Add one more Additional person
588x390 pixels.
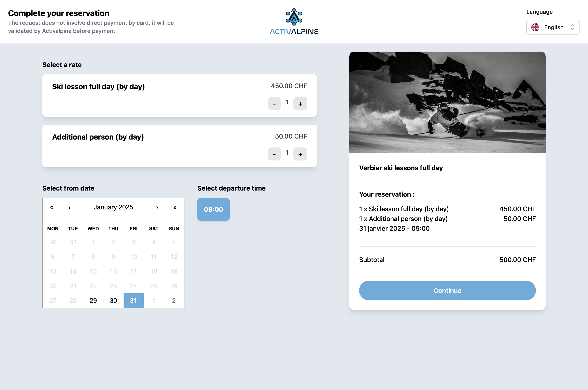[300, 154]
